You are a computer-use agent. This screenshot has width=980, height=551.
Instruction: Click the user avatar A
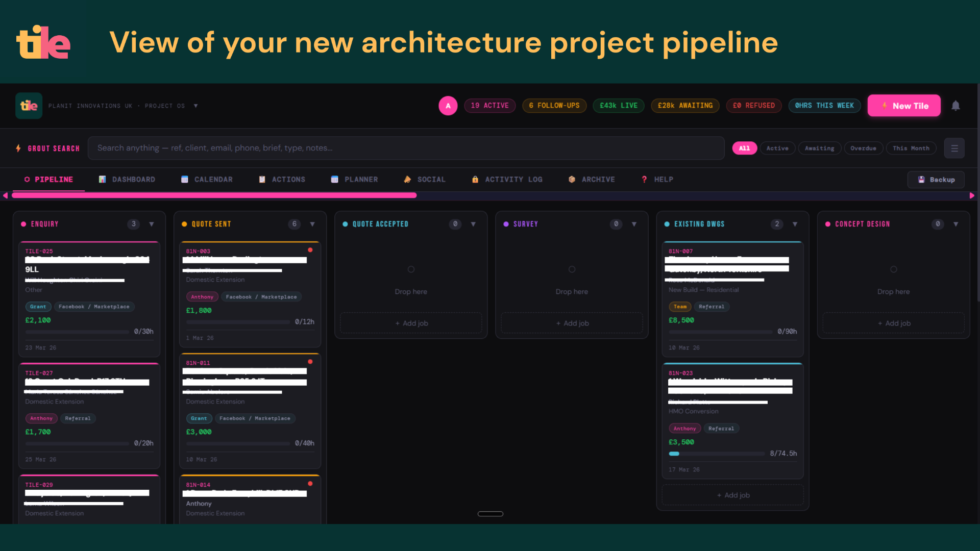448,106
